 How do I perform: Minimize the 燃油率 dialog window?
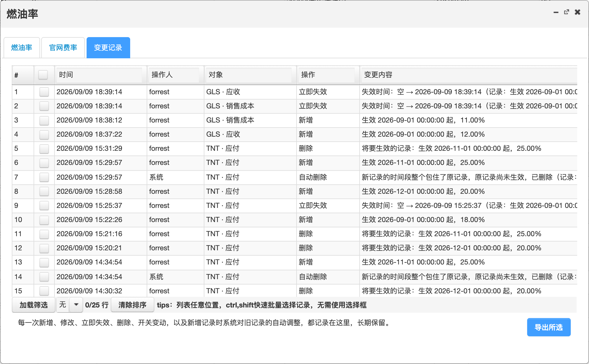(556, 12)
